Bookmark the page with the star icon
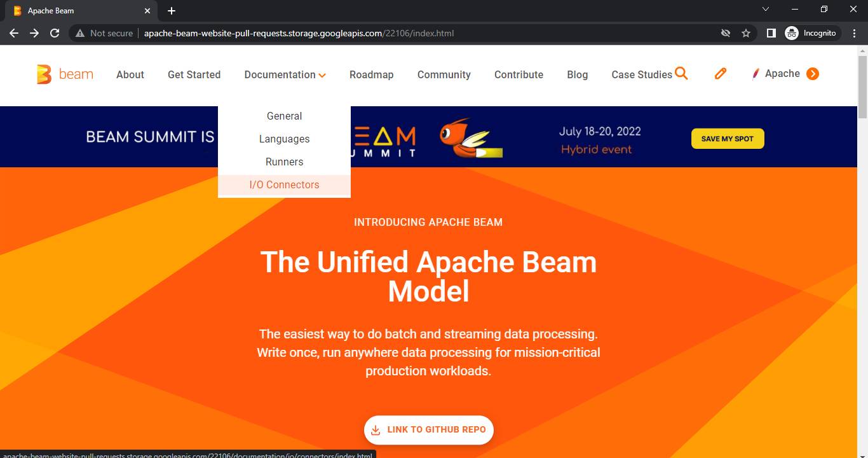Viewport: 868px width, 458px height. pos(745,33)
